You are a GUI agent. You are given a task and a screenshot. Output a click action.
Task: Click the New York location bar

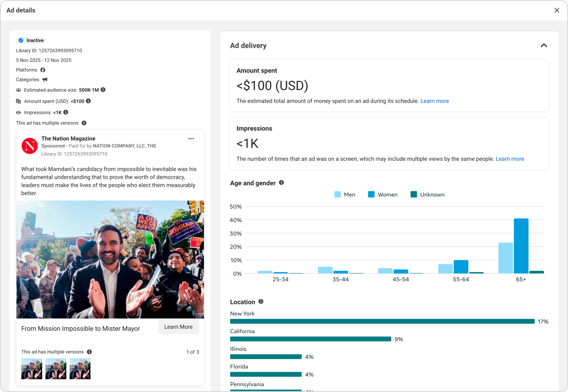pyautogui.click(x=382, y=321)
